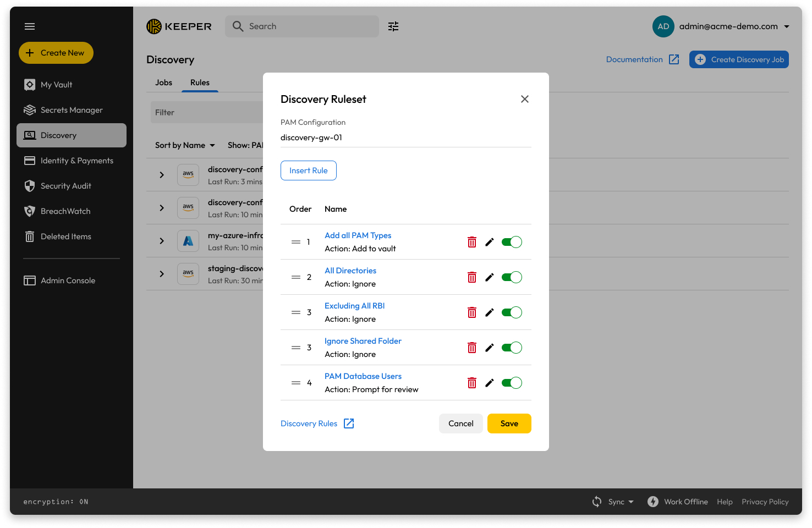Viewport: 812px width, 528px height.
Task: Click the Insert Rule button
Action: (308, 170)
